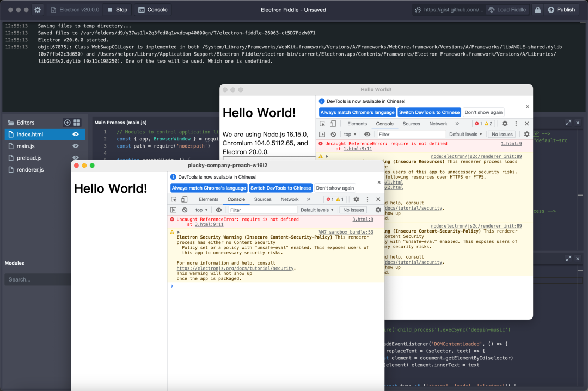The image size is (588, 391).
Task: Open three-dot menu in plucky-company devtools
Action: click(x=367, y=200)
